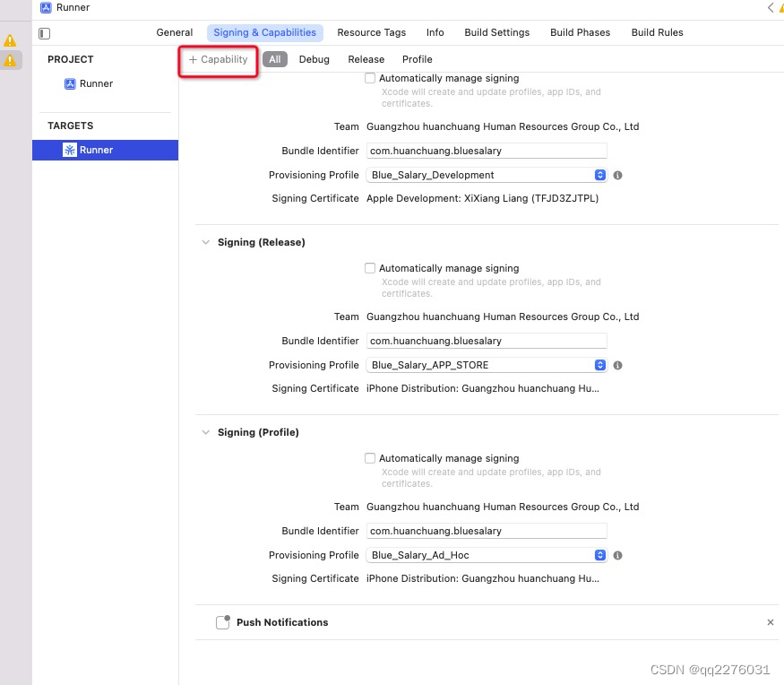Open the Build Phases tab
The image size is (784, 685).
pos(580,32)
